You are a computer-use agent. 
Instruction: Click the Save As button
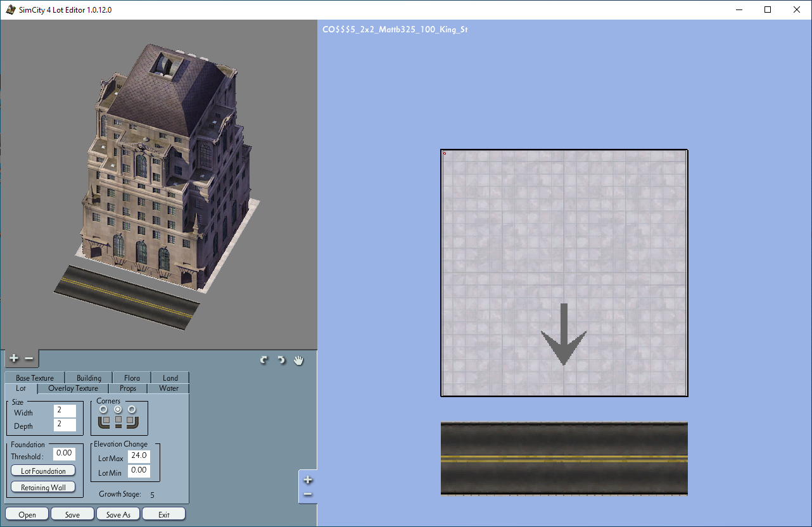(118, 514)
